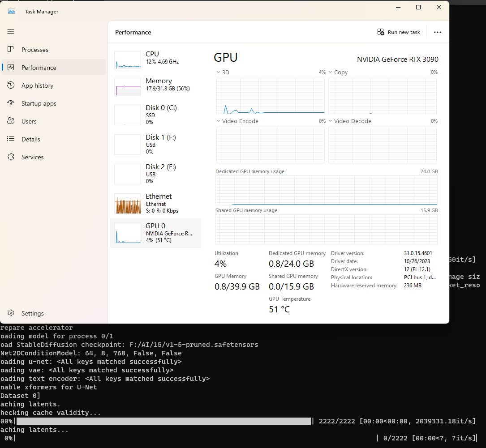The image size is (486, 448).
Task: Select the Memory usage thumbnail graph
Action: pyautogui.click(x=128, y=87)
